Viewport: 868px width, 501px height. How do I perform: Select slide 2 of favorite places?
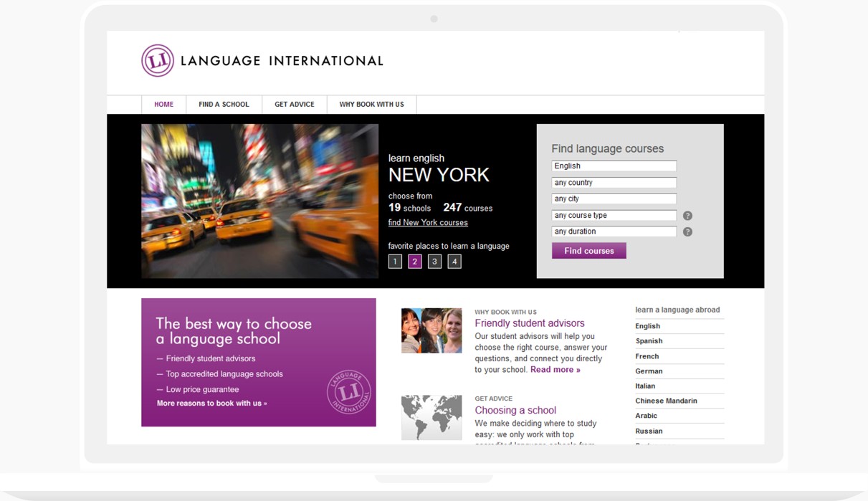[x=415, y=262]
